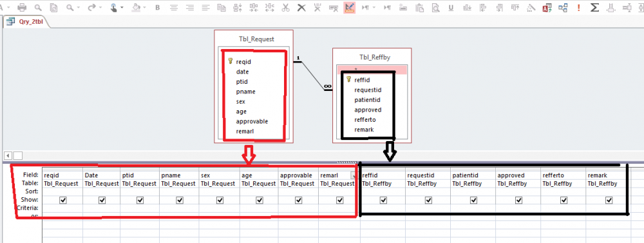Click the Align right text icon
The width and height of the screenshot is (644, 243).
pyautogui.click(x=190, y=7)
